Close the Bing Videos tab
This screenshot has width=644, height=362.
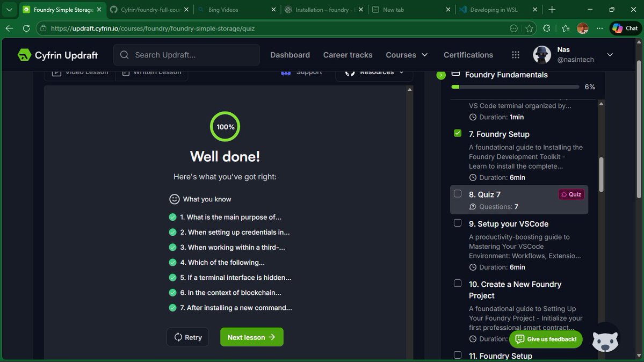[273, 10]
